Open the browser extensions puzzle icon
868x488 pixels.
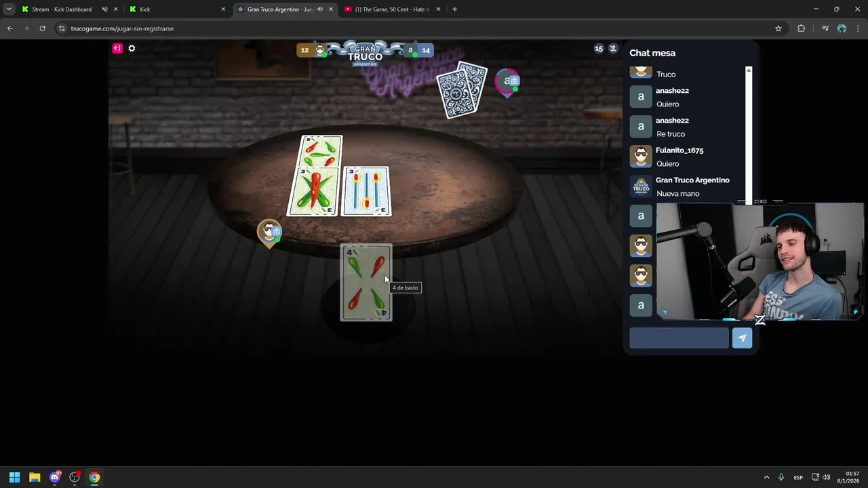pos(802,28)
